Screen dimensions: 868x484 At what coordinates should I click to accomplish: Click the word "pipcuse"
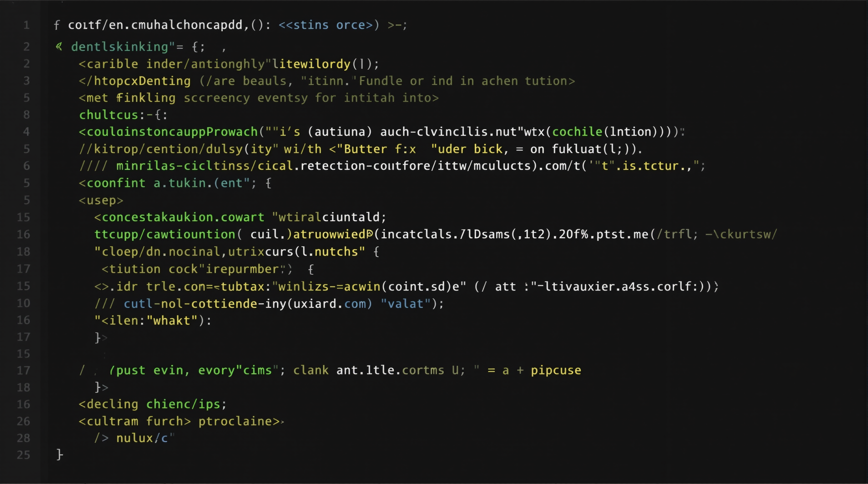coord(556,370)
